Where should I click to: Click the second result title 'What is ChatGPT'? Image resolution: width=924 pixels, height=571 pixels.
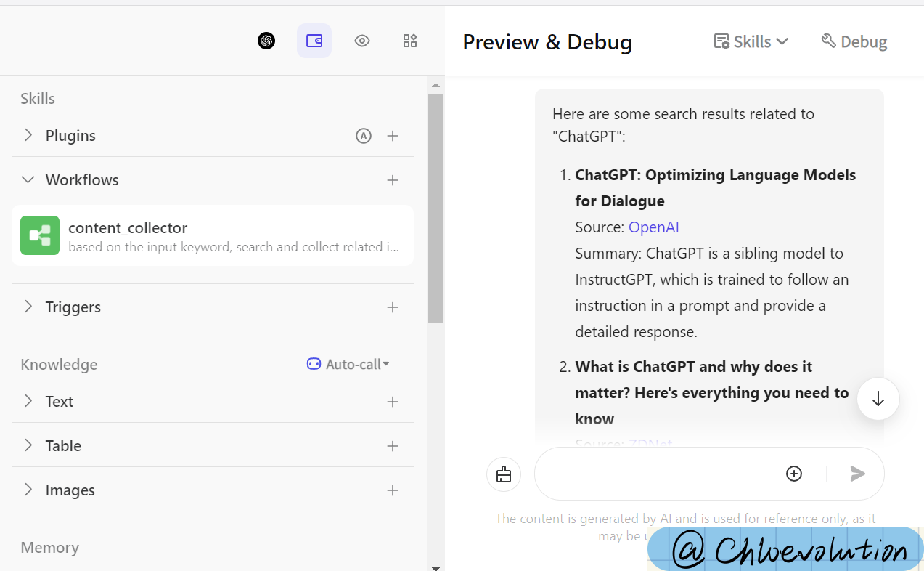tap(712, 392)
